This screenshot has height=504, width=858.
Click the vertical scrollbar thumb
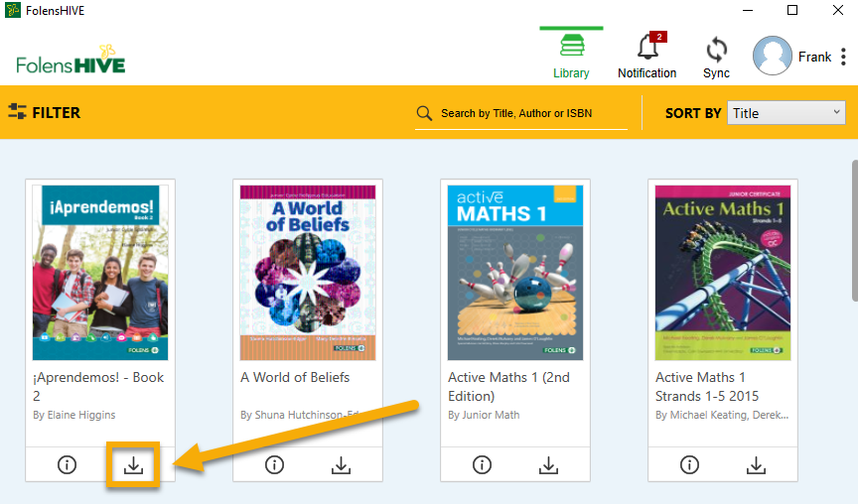tap(854, 230)
